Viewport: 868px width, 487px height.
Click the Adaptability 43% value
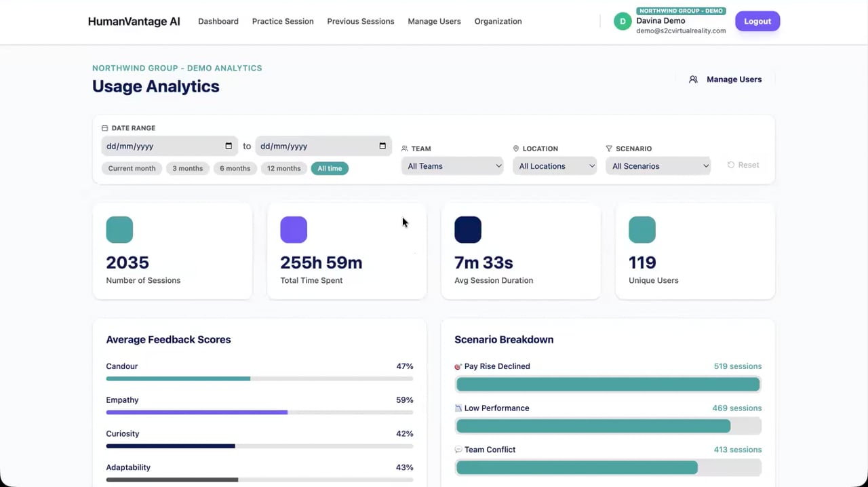pyautogui.click(x=405, y=467)
